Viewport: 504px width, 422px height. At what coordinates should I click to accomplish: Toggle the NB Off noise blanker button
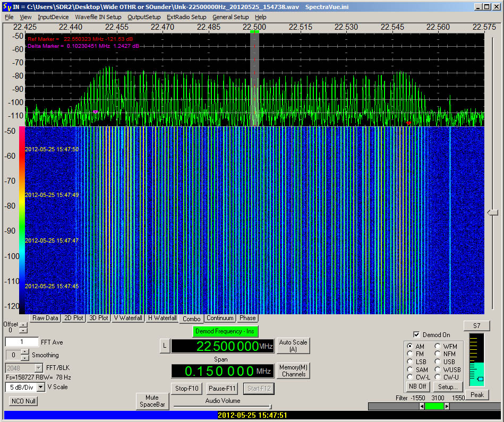tap(417, 386)
